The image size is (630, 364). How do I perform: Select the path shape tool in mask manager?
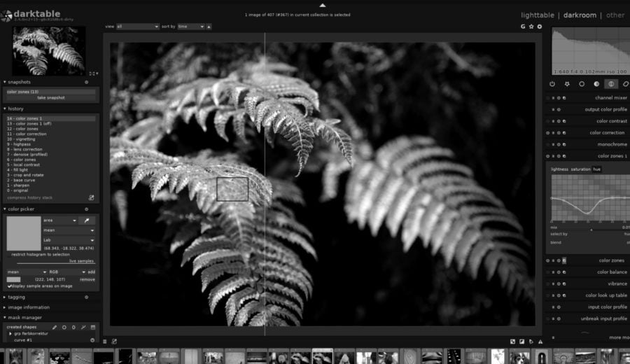coord(83,327)
